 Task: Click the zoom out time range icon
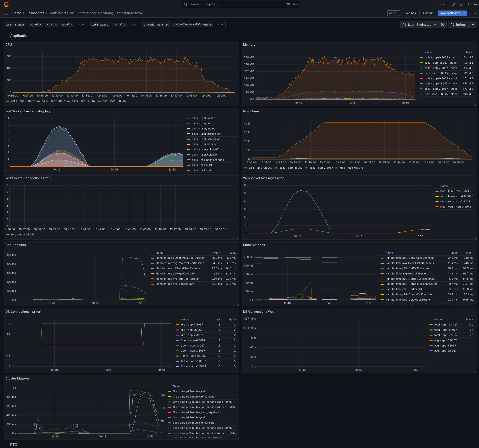442,25
